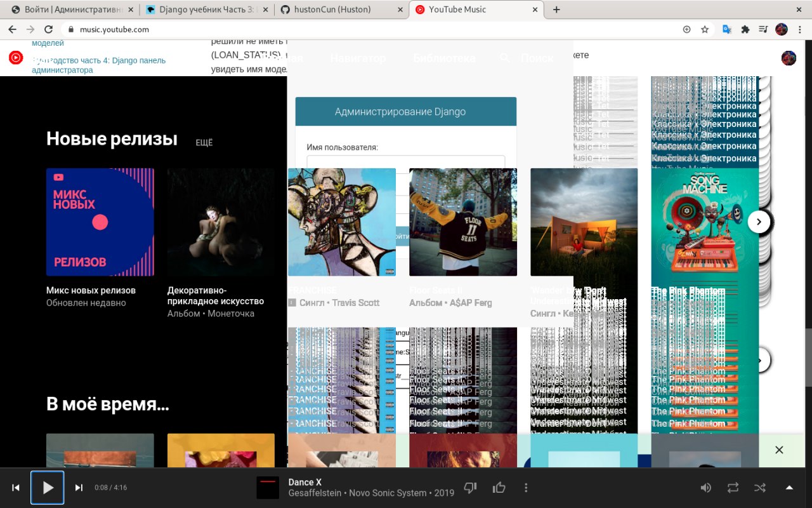
Task: Skip to the previous track
Action: (x=16, y=488)
